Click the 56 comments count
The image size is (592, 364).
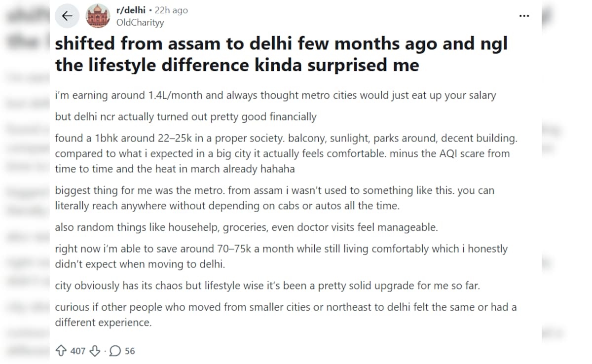tap(130, 351)
